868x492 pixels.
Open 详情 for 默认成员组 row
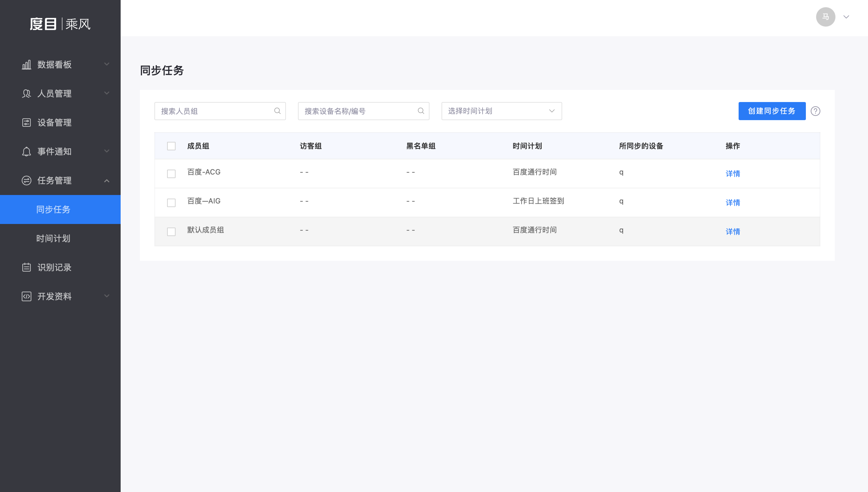(x=733, y=232)
